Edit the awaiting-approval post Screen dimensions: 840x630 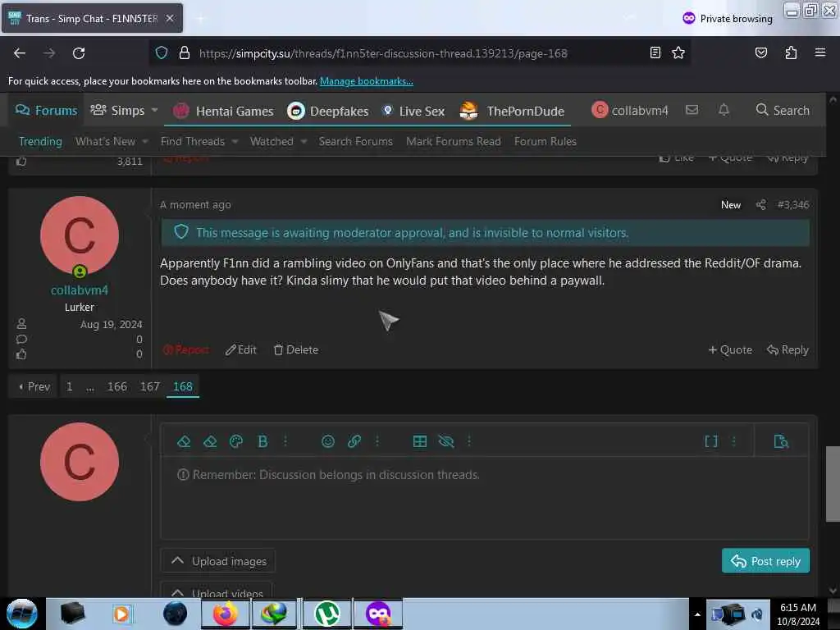click(241, 349)
